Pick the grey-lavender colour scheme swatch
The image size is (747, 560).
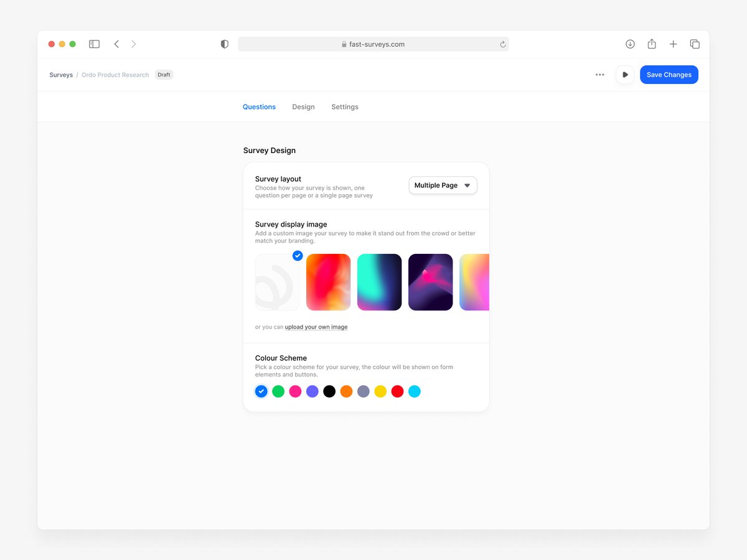pyautogui.click(x=364, y=391)
